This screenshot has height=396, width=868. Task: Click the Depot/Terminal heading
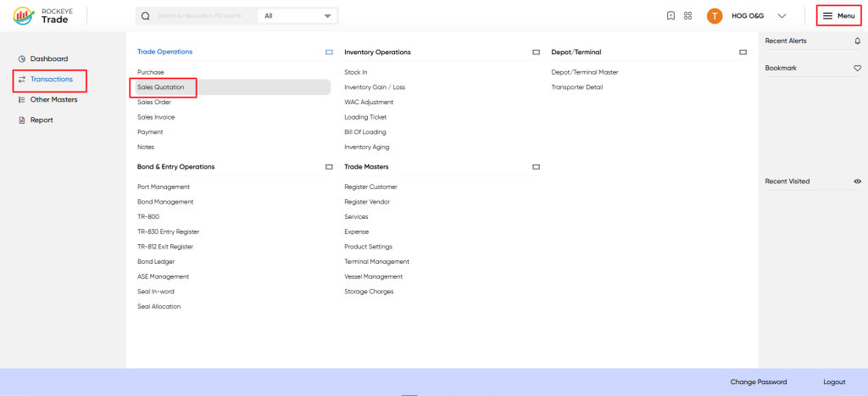(576, 52)
